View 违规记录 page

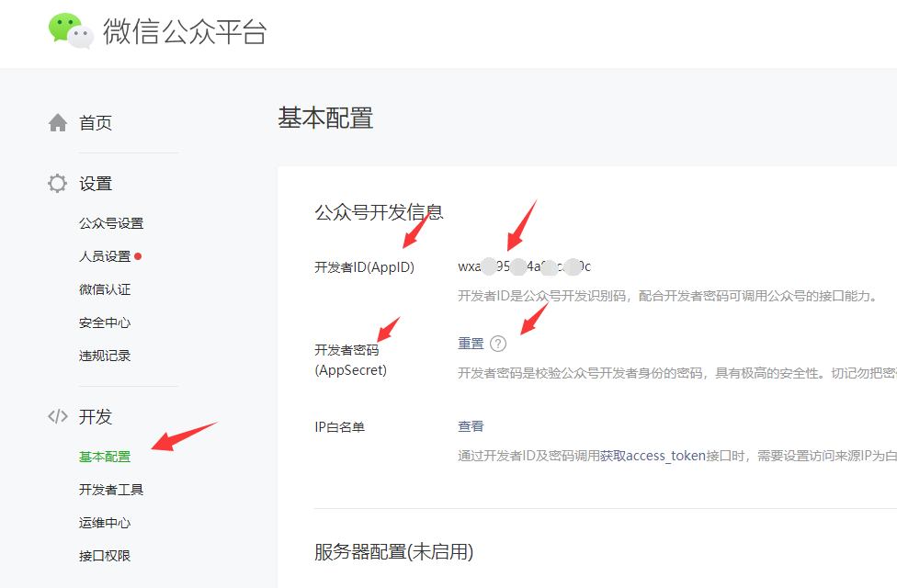click(105, 356)
